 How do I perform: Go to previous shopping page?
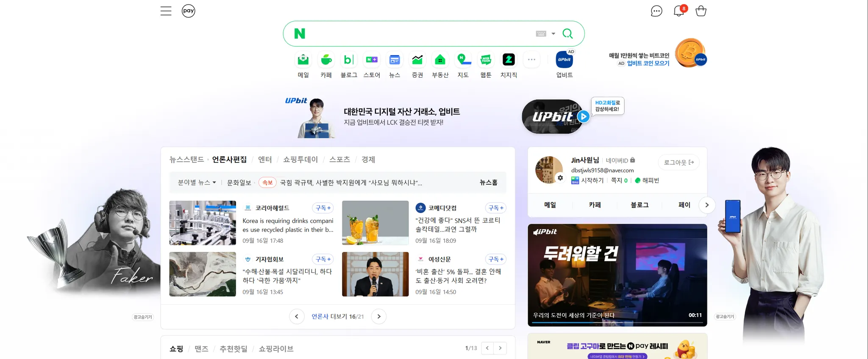click(487, 348)
